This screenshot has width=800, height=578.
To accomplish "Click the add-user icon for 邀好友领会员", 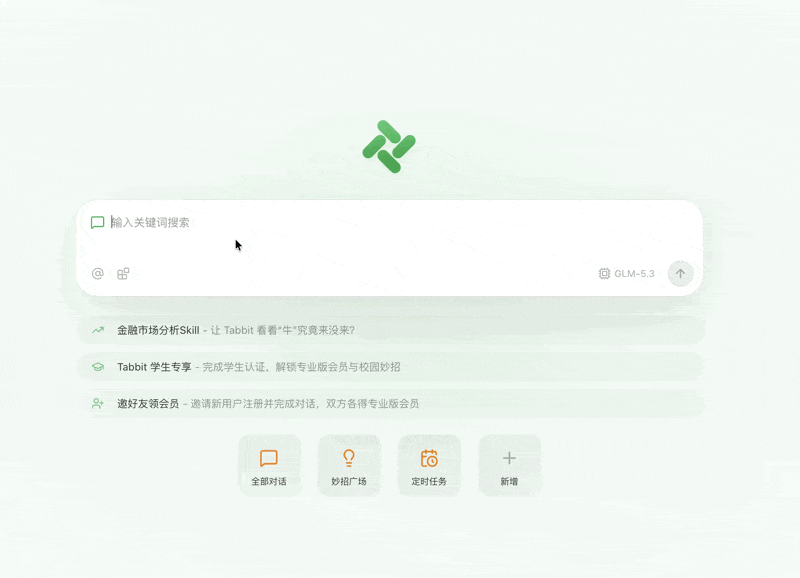I will point(98,404).
